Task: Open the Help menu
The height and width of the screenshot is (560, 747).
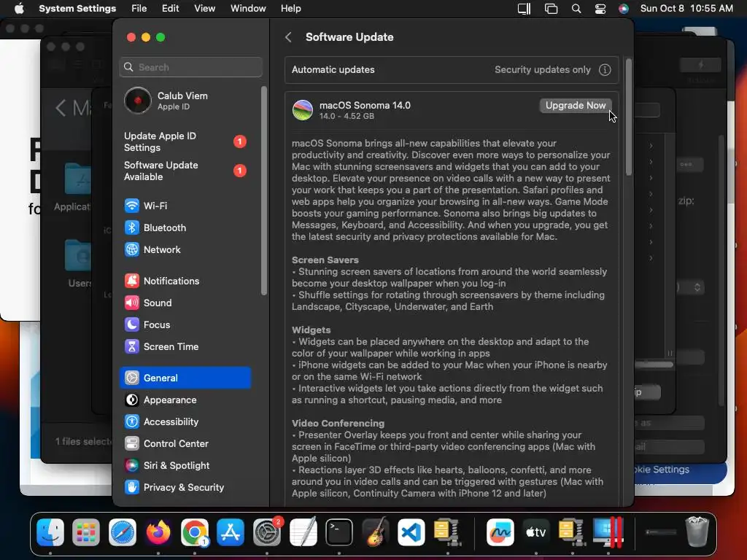Action: pos(290,8)
